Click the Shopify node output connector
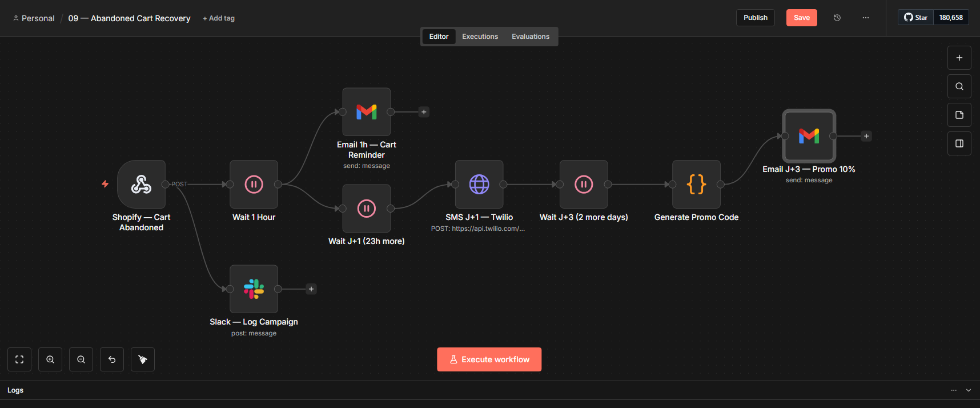The height and width of the screenshot is (408, 980). (165, 184)
